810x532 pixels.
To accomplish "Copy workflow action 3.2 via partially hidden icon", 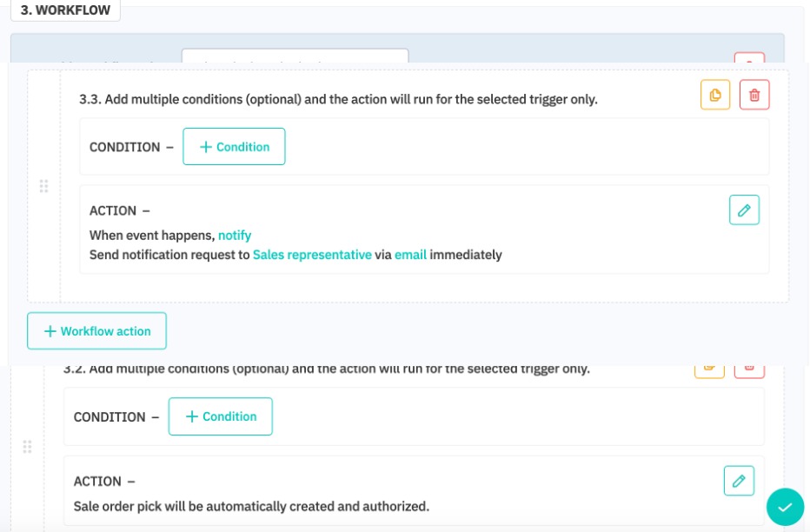I will (x=709, y=370).
